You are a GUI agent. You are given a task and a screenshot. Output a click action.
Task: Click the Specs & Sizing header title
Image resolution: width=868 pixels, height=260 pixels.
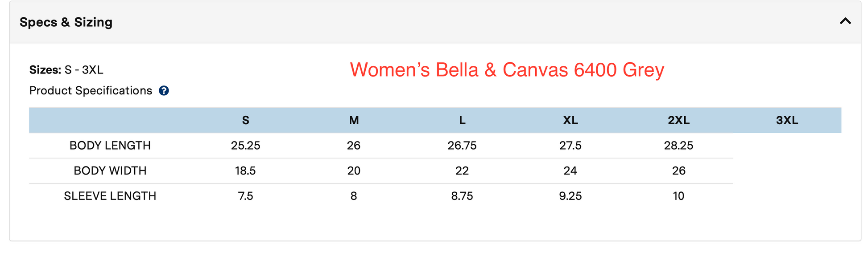[x=66, y=22]
